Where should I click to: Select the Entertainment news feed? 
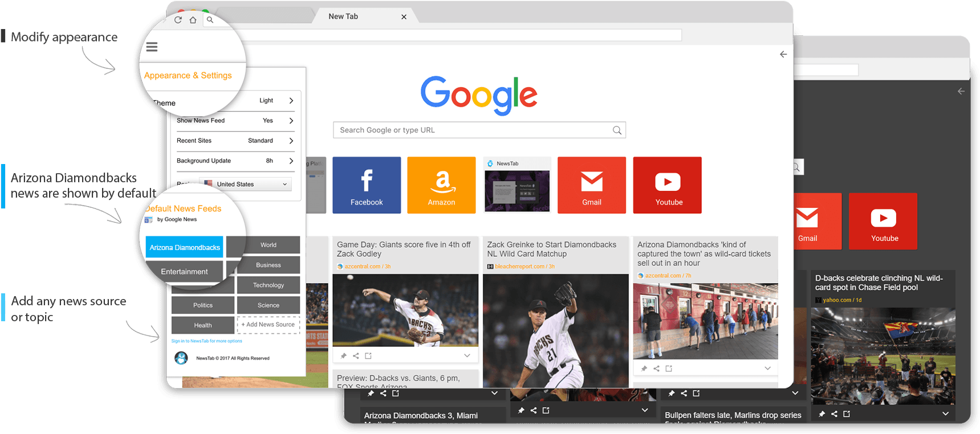click(x=184, y=272)
